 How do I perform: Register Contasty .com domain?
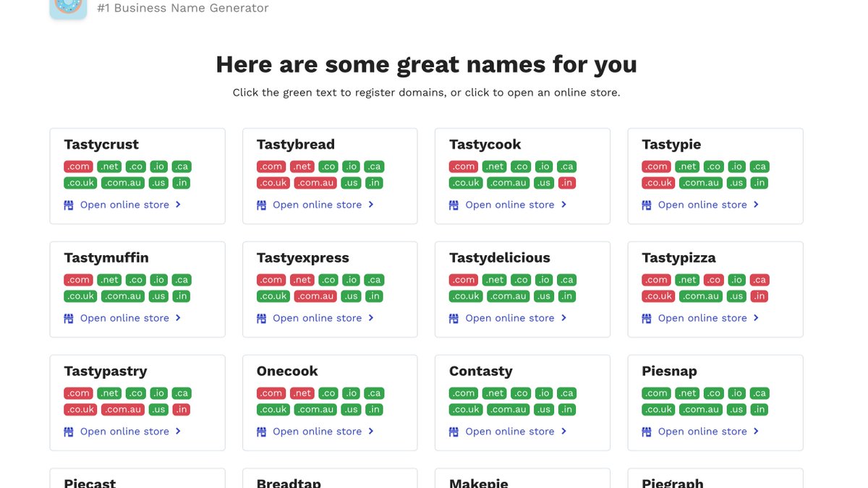(464, 393)
